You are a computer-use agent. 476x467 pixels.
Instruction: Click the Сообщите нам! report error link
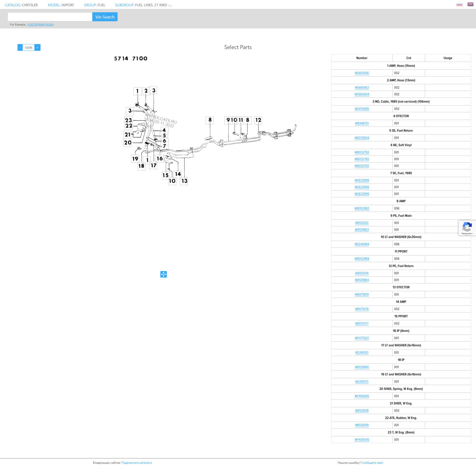tap(372, 463)
